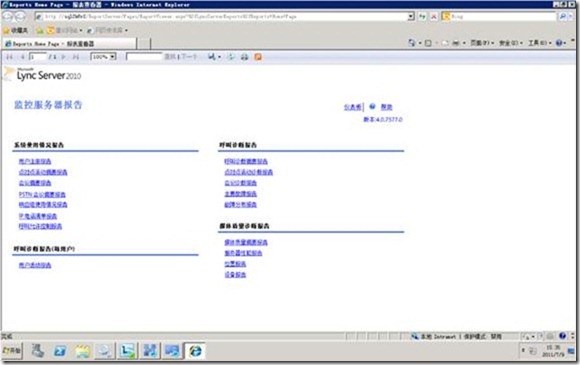Click the Lync Server 2010 logo
Screen dimensions: 580x365
(x=43, y=74)
